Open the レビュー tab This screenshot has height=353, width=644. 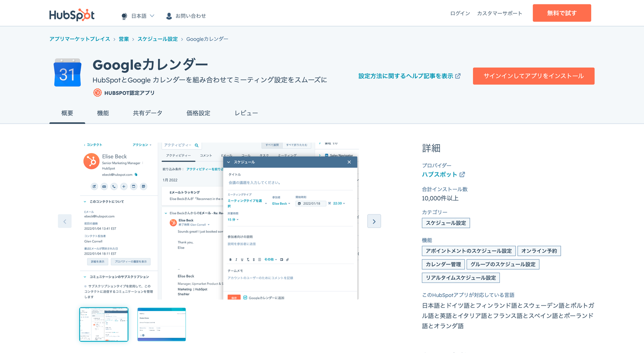pyautogui.click(x=246, y=113)
